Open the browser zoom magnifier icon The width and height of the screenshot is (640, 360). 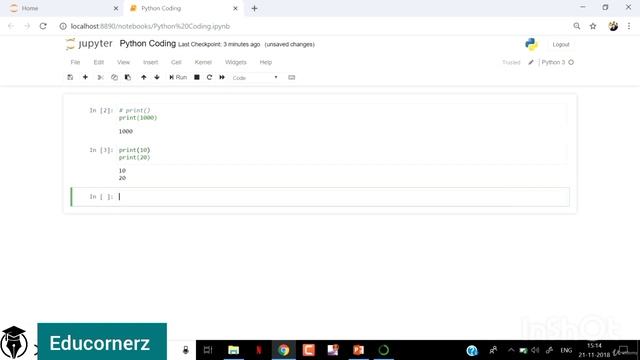577,26
